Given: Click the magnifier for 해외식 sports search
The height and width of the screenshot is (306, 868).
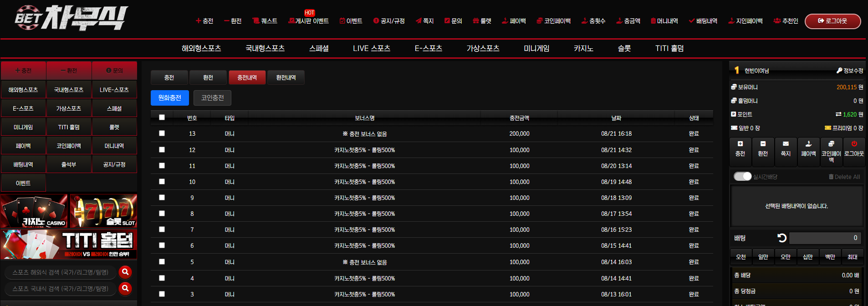Looking at the screenshot, I should 125,272.
